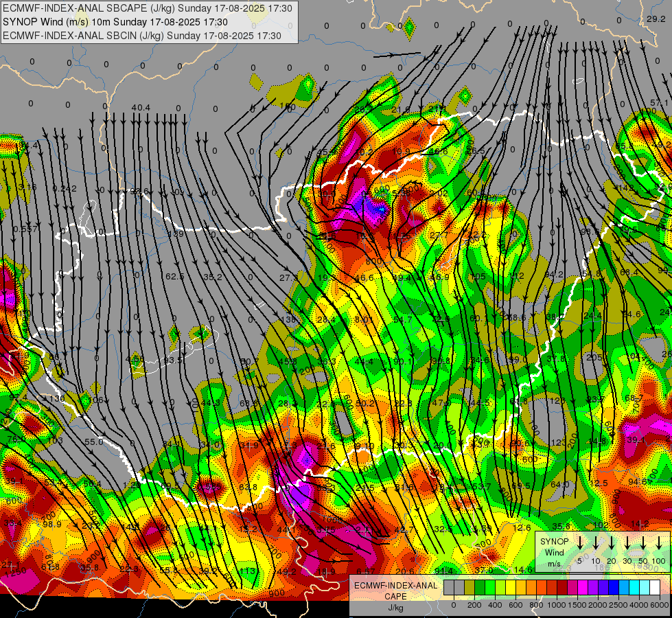Click the 8.01 map value
The width and height of the screenshot is (672, 618).
tap(364, 319)
